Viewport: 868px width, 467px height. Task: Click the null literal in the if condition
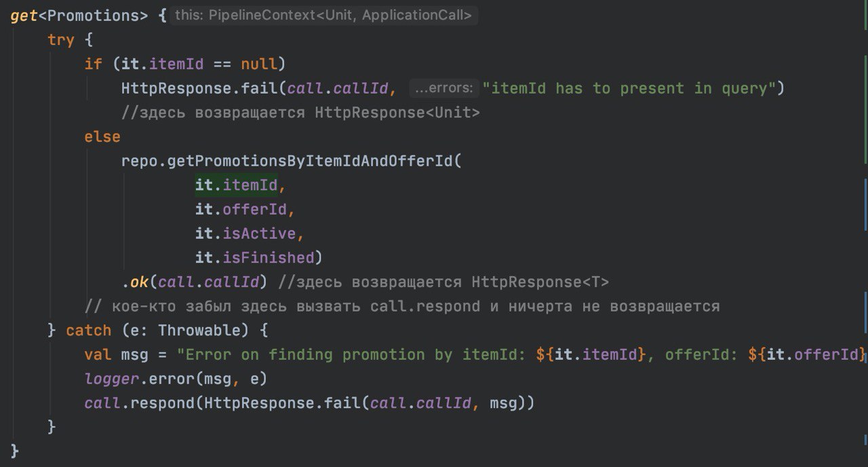coord(259,64)
